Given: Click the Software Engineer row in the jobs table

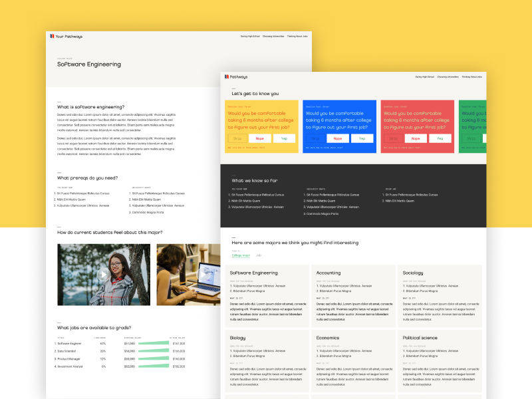Looking at the screenshot, I should [x=120, y=343].
